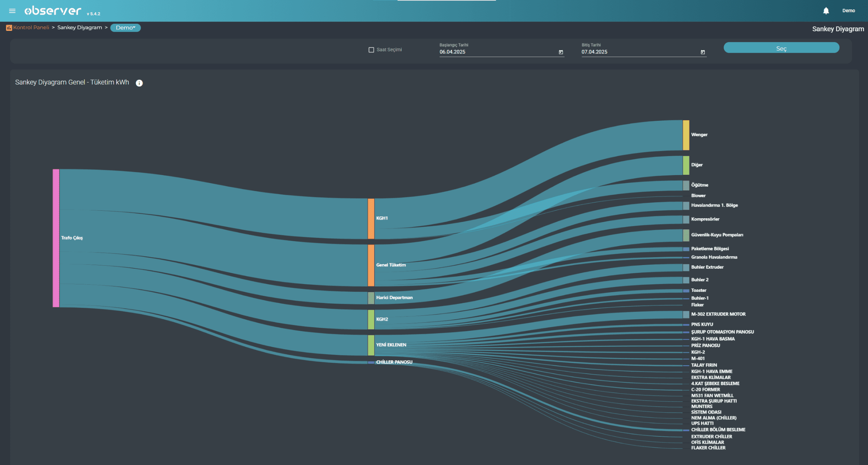This screenshot has width=868, height=465.
Task: Select the pink Trafo Çıkış node
Action: (x=56, y=238)
